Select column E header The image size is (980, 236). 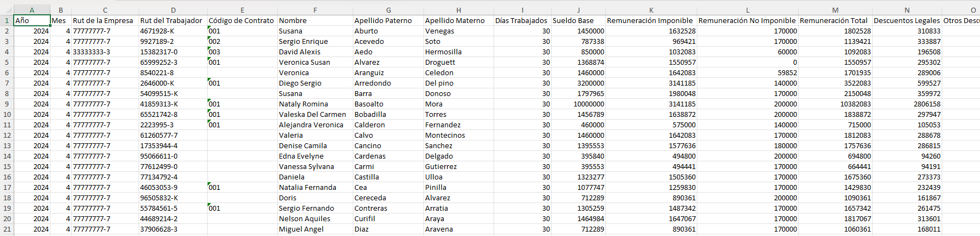(242, 10)
